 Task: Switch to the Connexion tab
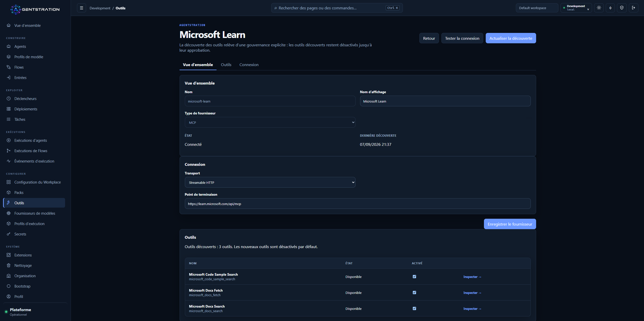point(249,65)
